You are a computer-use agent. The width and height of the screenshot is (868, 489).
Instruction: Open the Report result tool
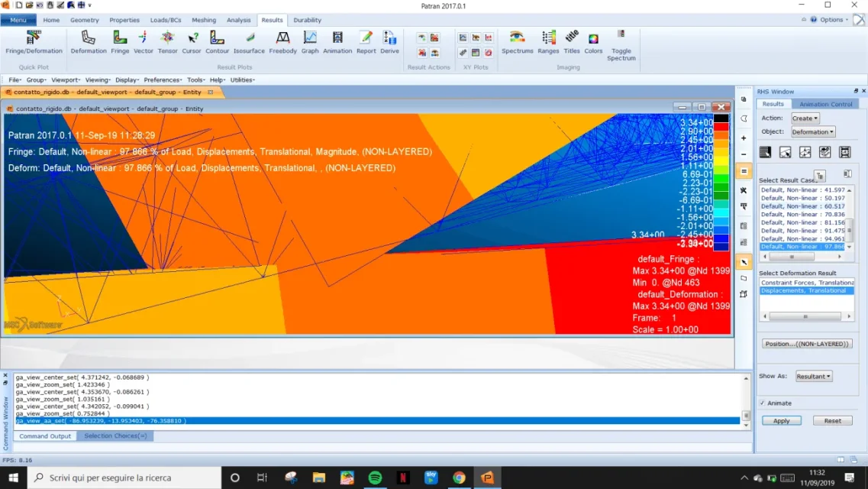366,43
